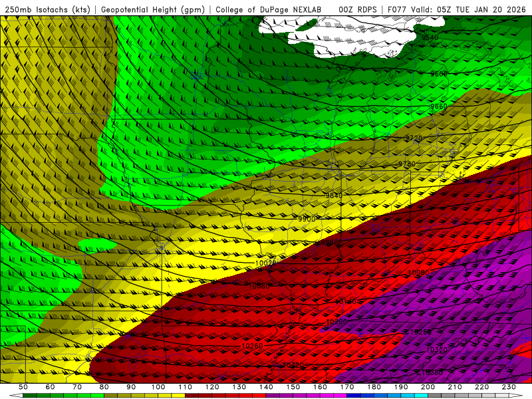Viewport: 532px width, 399px height.
Task: Click the 180 knots color bar label
Action: (374, 387)
